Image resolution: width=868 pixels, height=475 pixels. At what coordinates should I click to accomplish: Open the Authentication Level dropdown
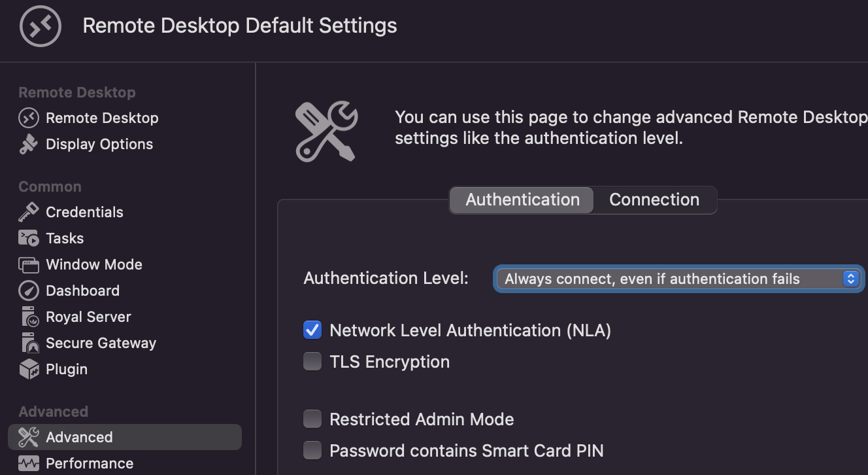coord(678,279)
